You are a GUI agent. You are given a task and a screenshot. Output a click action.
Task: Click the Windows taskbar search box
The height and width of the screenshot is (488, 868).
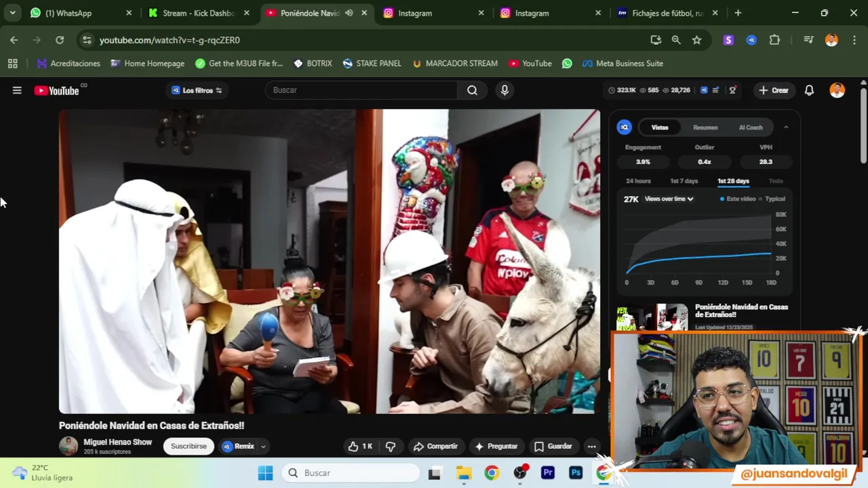tap(350, 473)
